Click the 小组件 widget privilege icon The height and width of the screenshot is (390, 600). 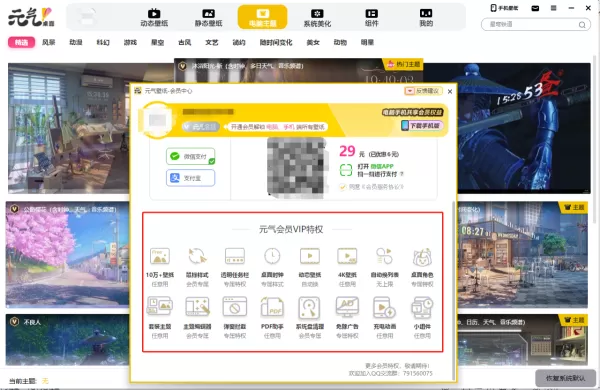pyautogui.click(x=422, y=307)
